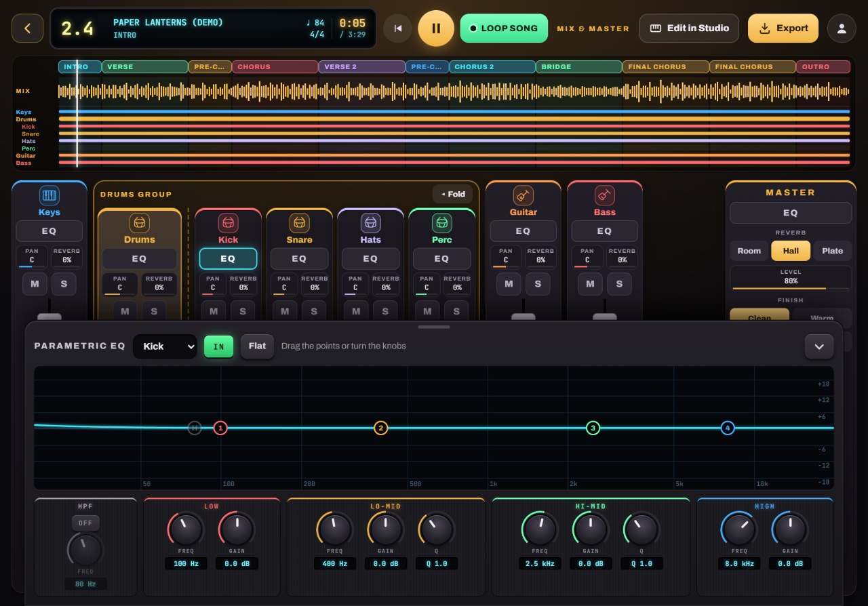Click the Keys PAN control
Image resolution: width=868 pixels, height=606 pixels.
[32, 256]
